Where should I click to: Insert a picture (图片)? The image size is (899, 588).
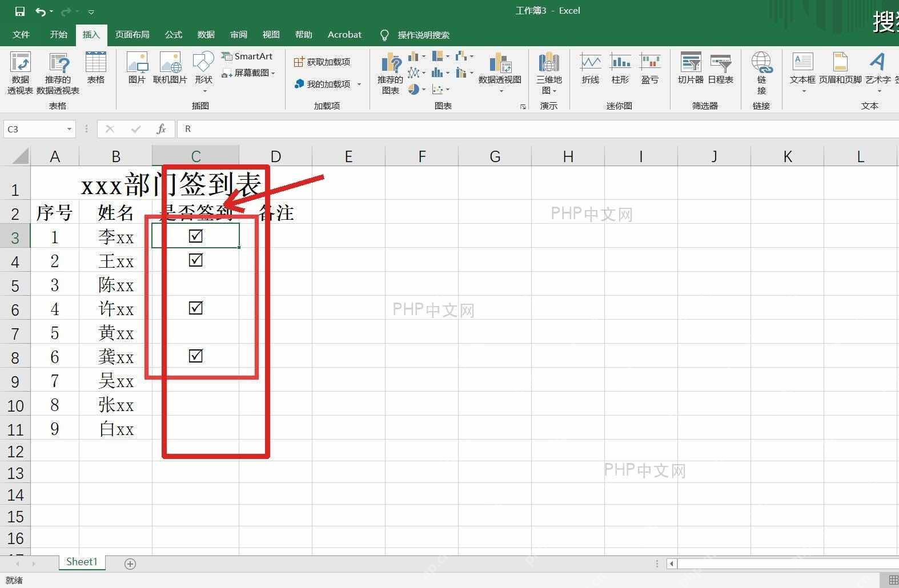(x=137, y=68)
